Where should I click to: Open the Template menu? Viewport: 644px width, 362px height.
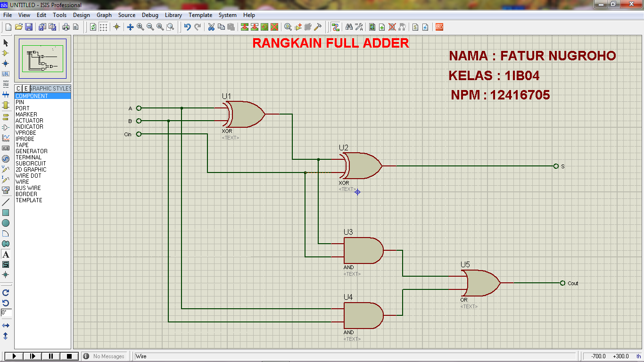pyautogui.click(x=200, y=15)
